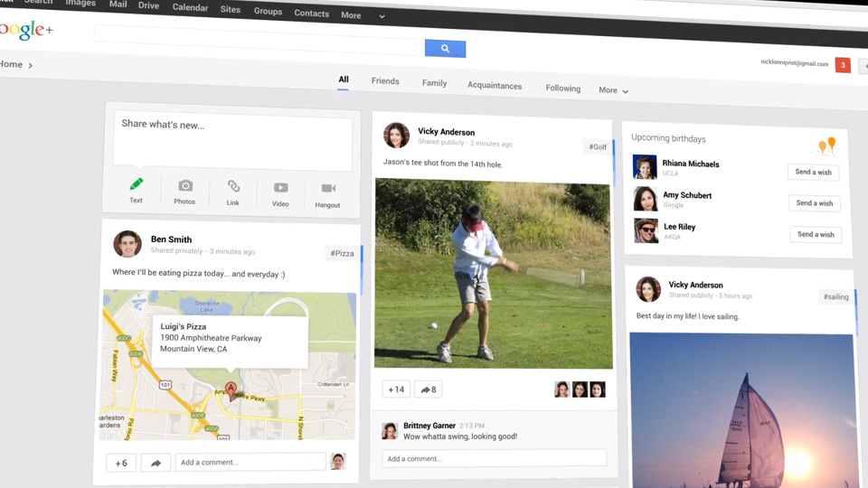Open Vicky Anderson's avatar on sailing post
868x488 pixels.
[648, 289]
